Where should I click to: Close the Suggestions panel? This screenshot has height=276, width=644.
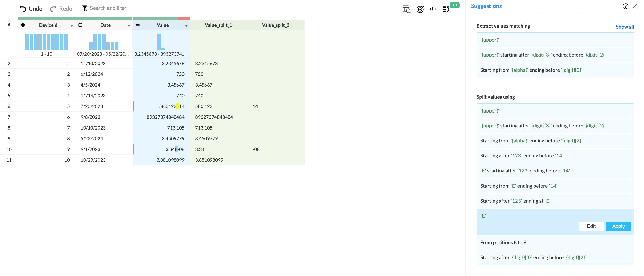click(x=635, y=6)
